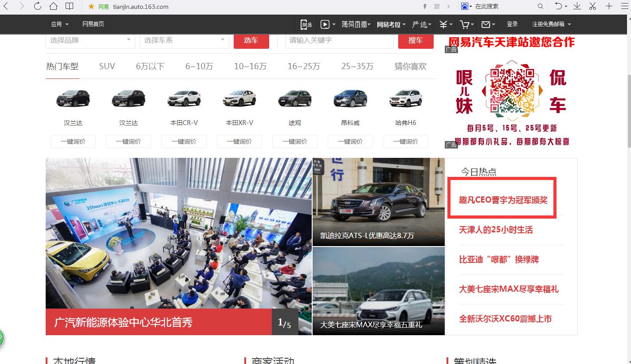Open the video play icon menu
The height and width of the screenshot is (364, 631).
[328, 24]
